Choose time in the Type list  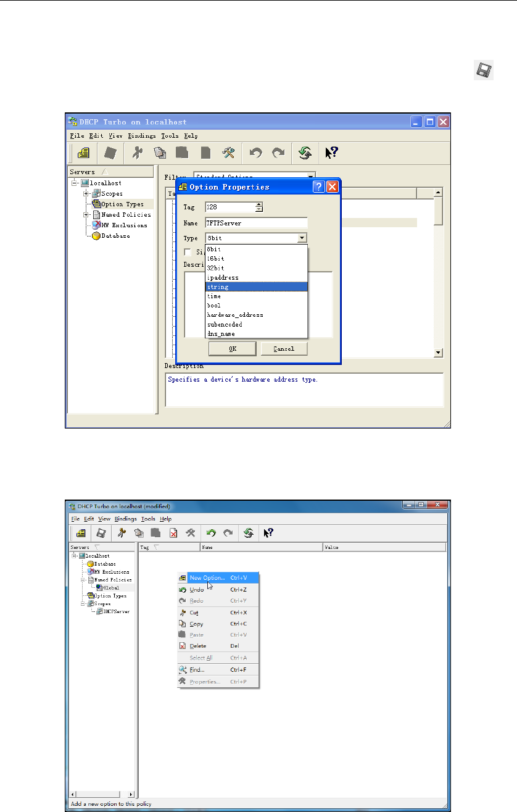[256, 296]
